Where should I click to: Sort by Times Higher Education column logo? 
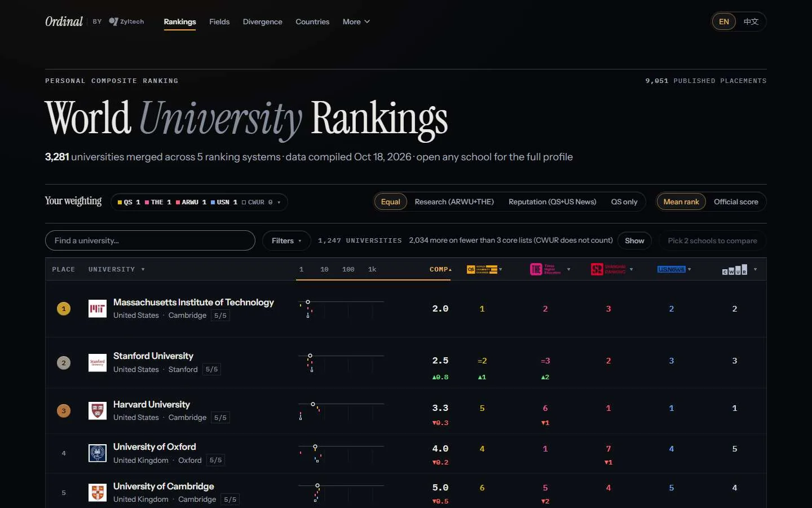coord(545,269)
